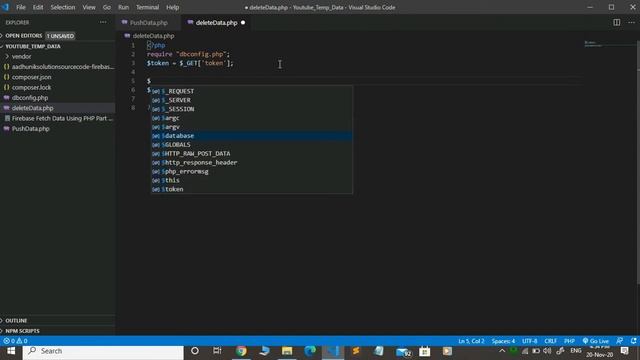Collapse the YOUTUBE_TEMP_DATA folder section
640x360 pixels.
(x=33, y=46)
